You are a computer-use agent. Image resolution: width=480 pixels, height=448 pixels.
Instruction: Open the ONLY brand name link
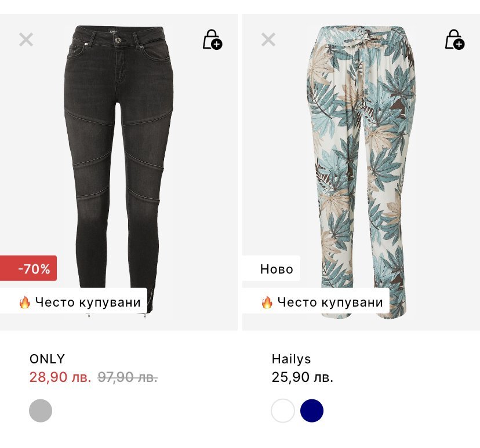tap(47, 358)
